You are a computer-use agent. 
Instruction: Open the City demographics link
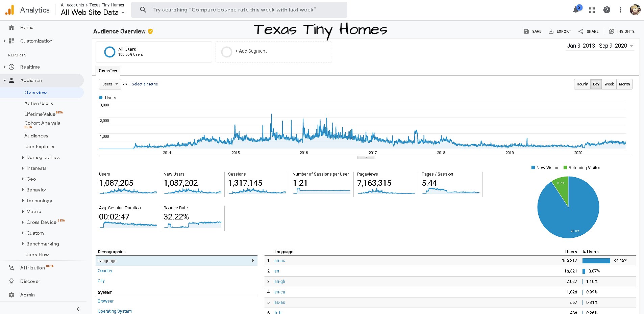point(101,281)
